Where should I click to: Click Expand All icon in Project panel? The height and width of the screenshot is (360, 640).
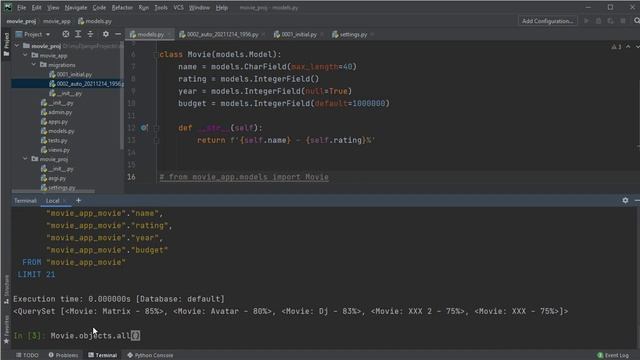pyautogui.click(x=78, y=34)
